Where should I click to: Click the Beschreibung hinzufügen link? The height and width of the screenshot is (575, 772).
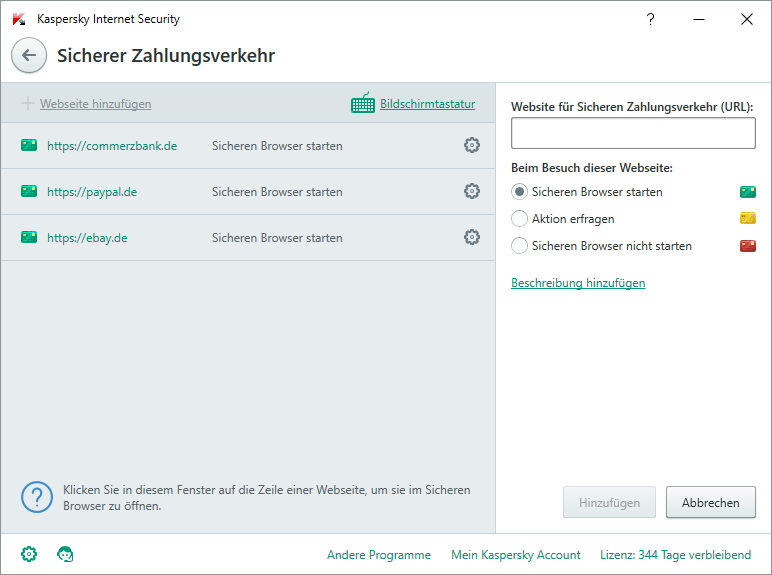(578, 283)
